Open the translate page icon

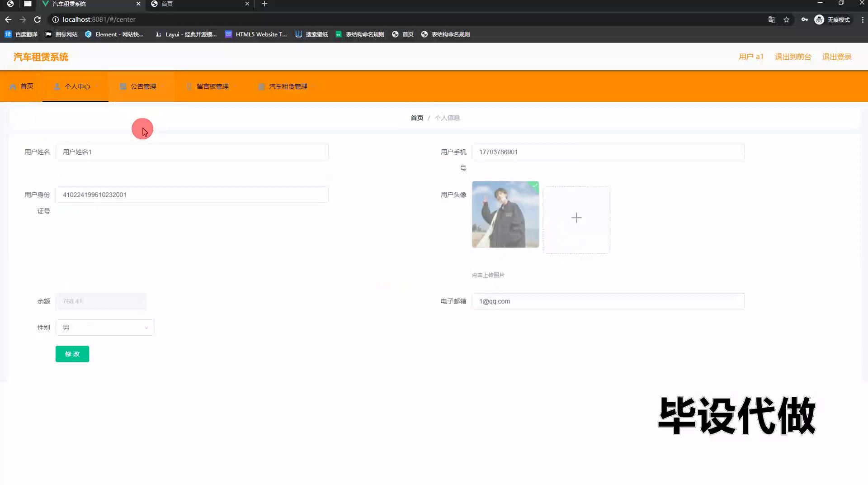tap(772, 19)
